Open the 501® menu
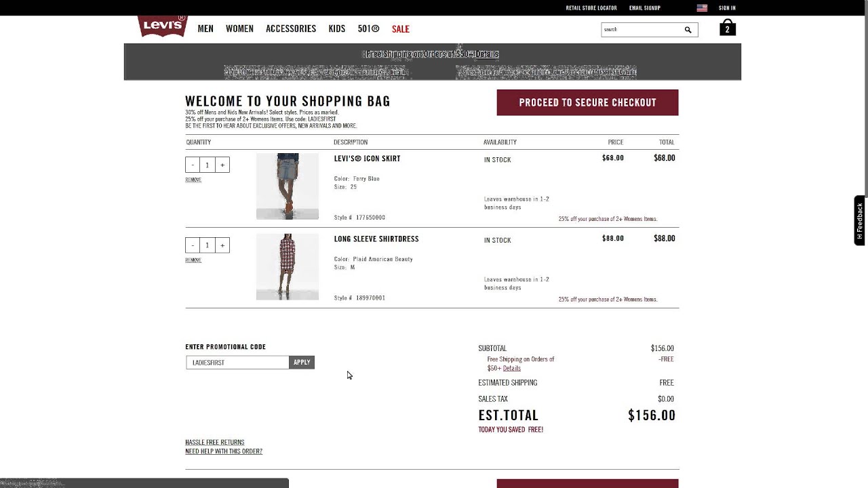 [368, 28]
